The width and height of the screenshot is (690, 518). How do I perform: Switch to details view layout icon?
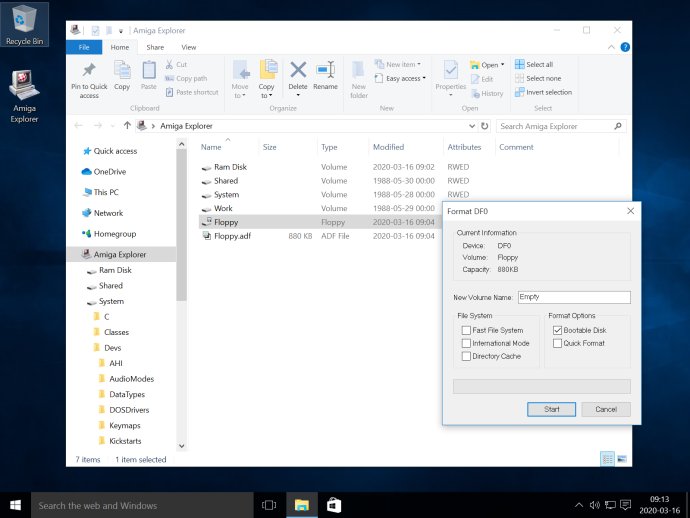pyautogui.click(x=607, y=459)
